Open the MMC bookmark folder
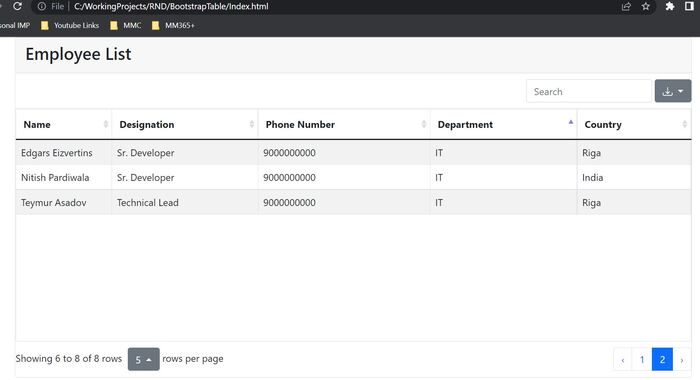700x380 pixels. coord(126,25)
